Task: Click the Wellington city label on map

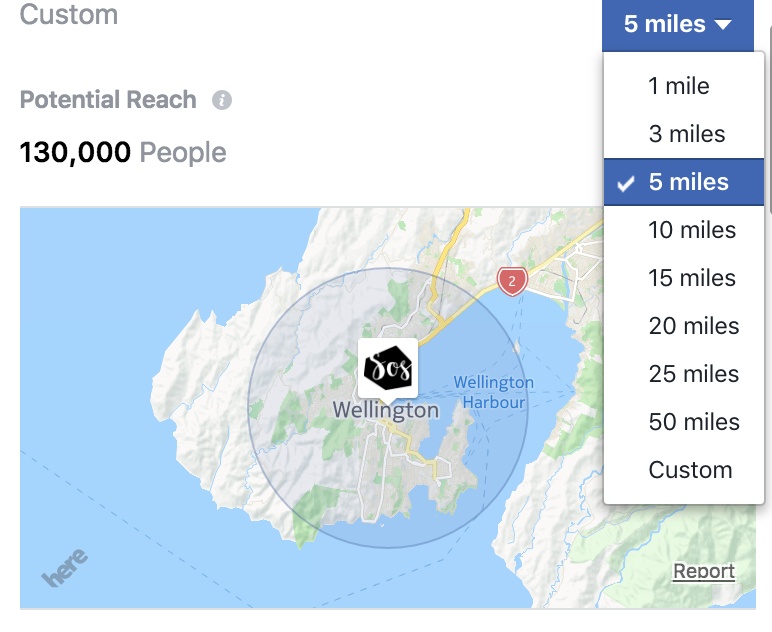Action: (x=386, y=411)
